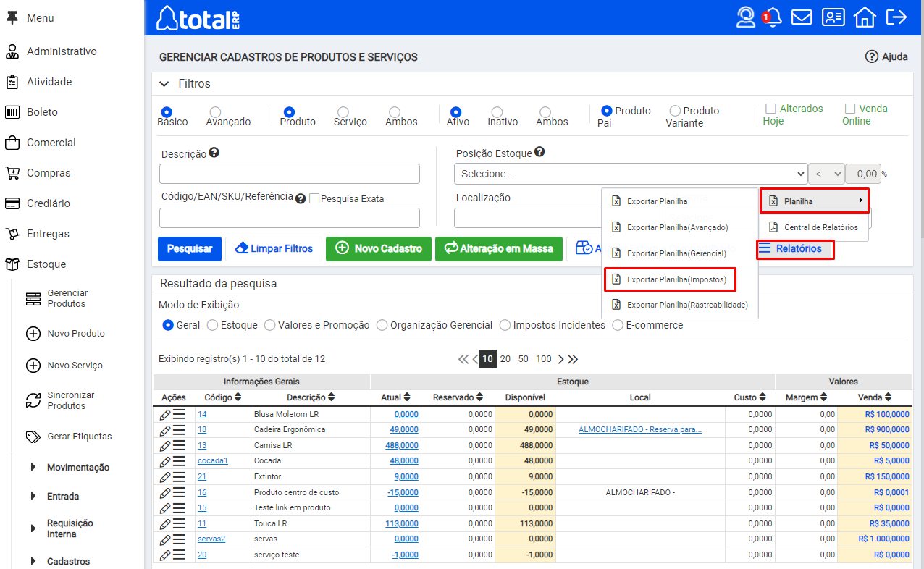Image resolution: width=924 pixels, height=569 pixels.
Task: Open the Relatórios dropdown menu
Action: point(794,249)
